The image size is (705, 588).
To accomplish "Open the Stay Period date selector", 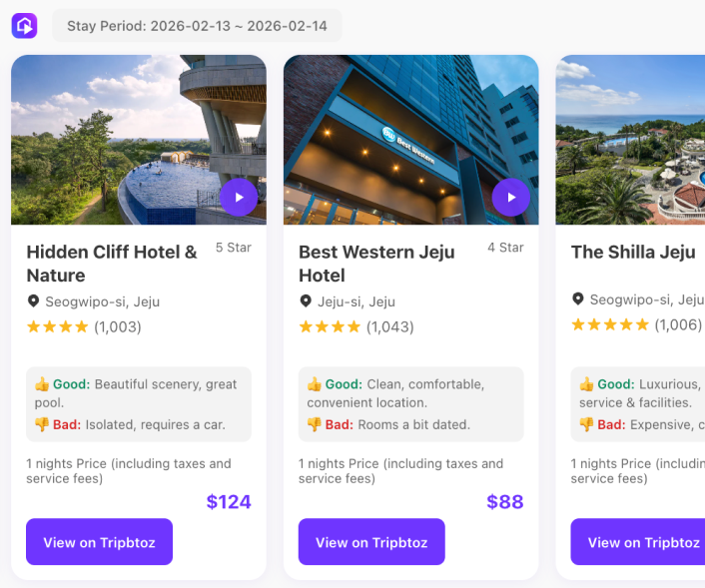I will pyautogui.click(x=197, y=26).
